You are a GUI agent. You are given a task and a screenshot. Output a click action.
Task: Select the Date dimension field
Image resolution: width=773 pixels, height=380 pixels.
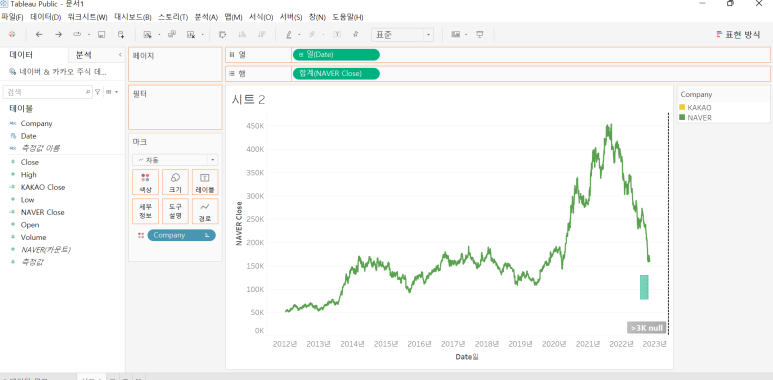point(29,136)
